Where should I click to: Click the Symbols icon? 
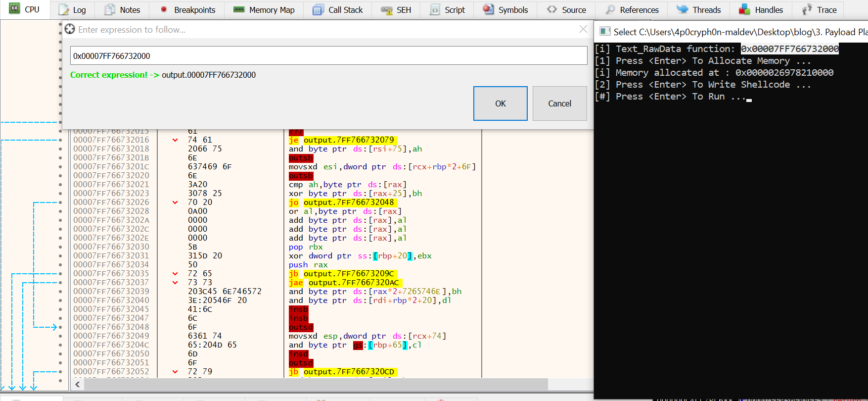(488, 9)
